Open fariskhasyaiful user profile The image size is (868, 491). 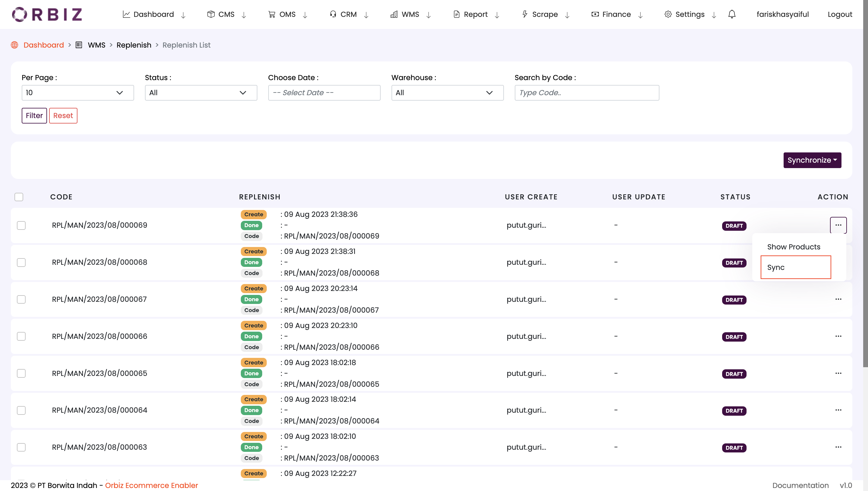pos(783,14)
